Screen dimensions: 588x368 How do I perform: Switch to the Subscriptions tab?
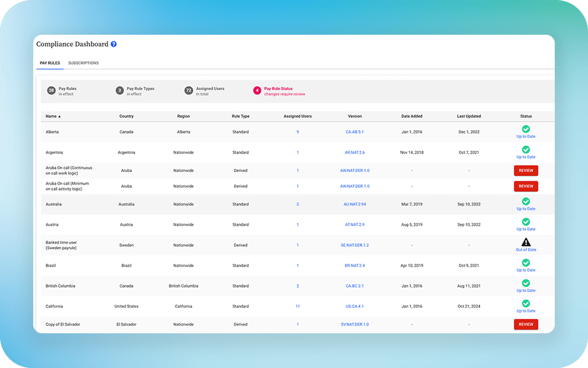coord(83,63)
